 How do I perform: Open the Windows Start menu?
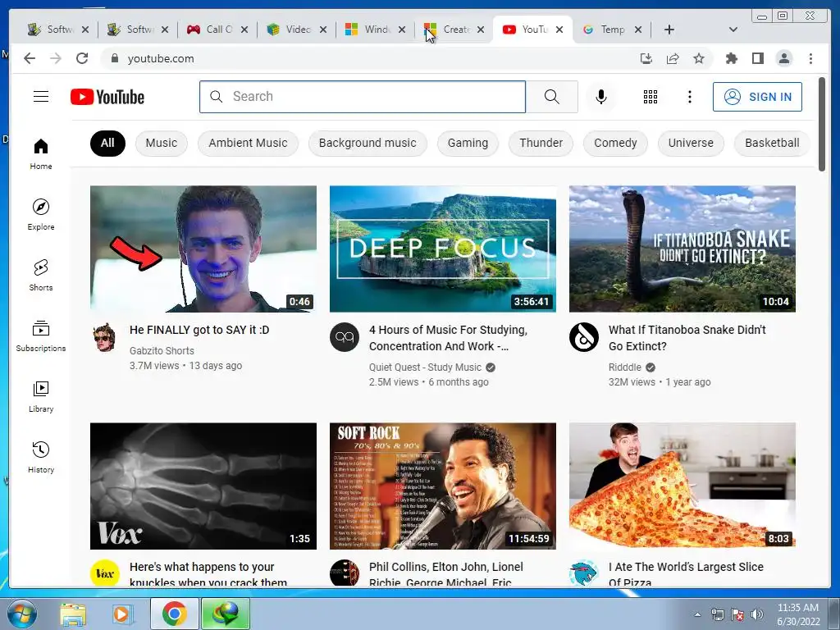(21, 614)
